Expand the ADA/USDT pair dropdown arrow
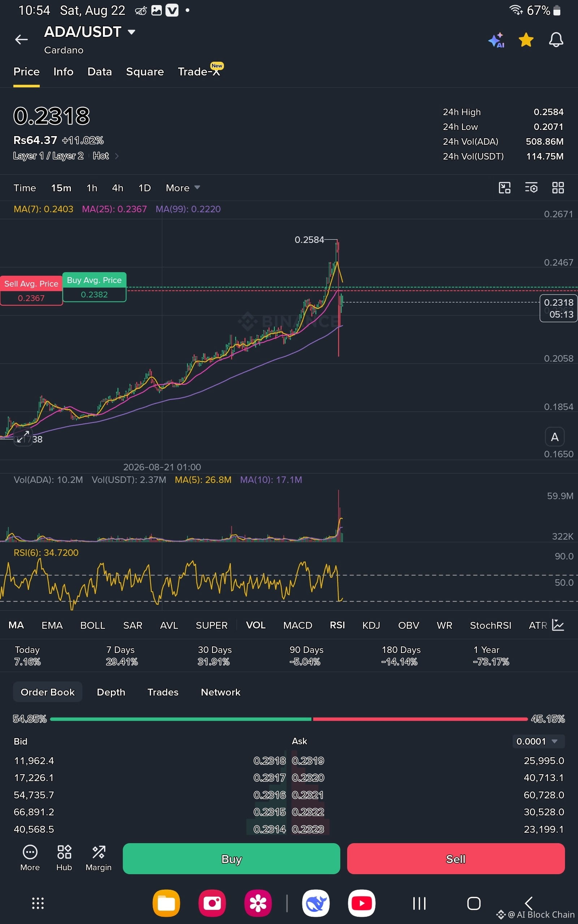 [x=131, y=32]
